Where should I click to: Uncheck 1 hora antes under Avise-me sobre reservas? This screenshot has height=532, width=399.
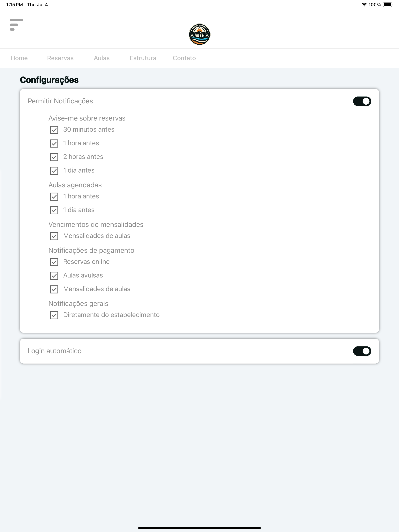tap(54, 143)
